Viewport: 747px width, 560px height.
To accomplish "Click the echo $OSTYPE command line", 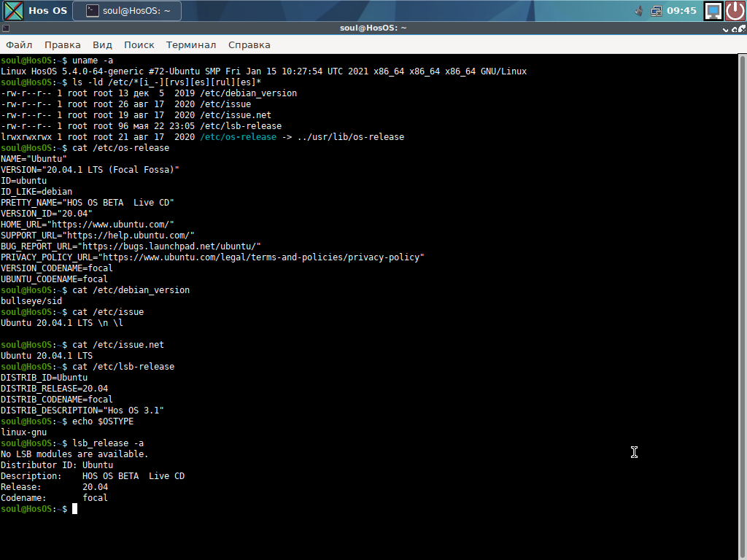I will coord(67,421).
